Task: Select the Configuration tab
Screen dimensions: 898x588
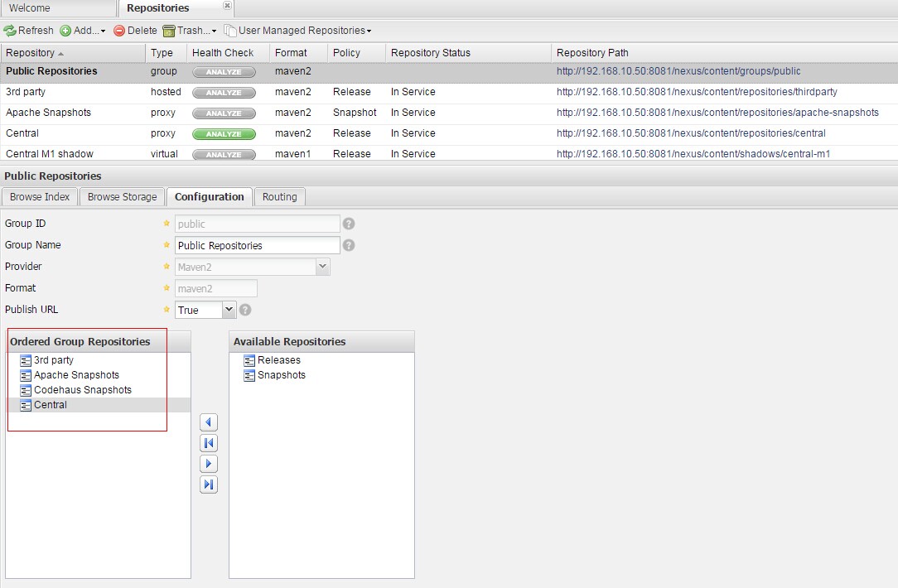Action: (x=209, y=197)
